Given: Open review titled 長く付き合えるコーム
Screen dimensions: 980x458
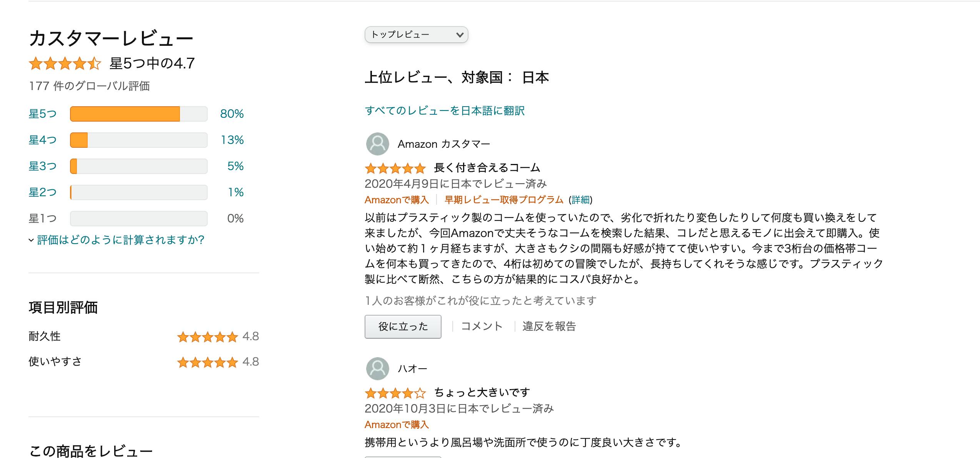Looking at the screenshot, I should 487,168.
